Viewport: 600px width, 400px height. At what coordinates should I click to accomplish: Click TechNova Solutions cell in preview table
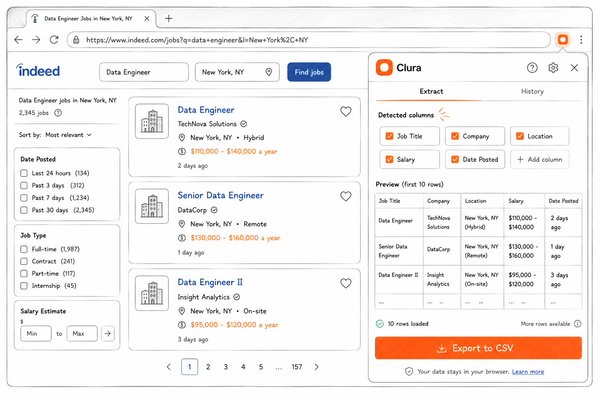pyautogui.click(x=442, y=222)
